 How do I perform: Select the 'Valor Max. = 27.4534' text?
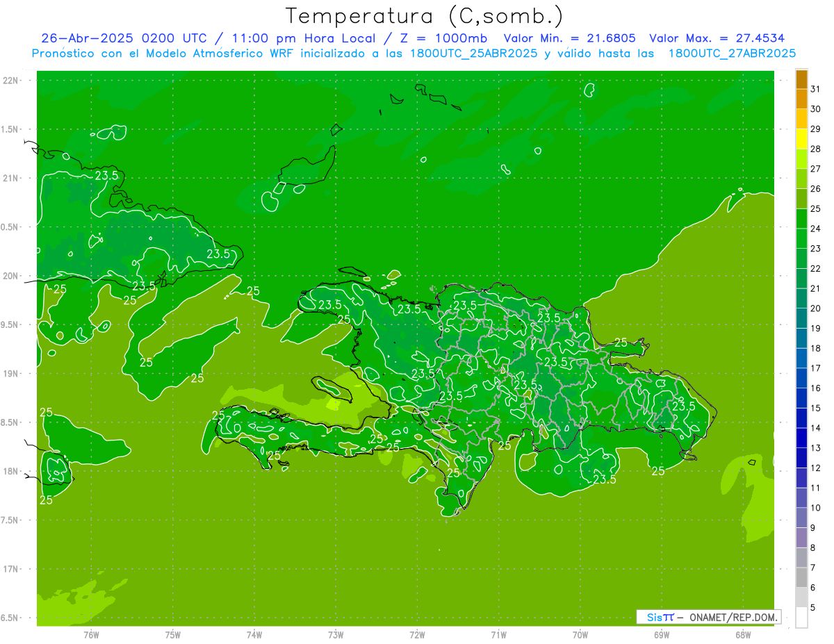pos(717,38)
